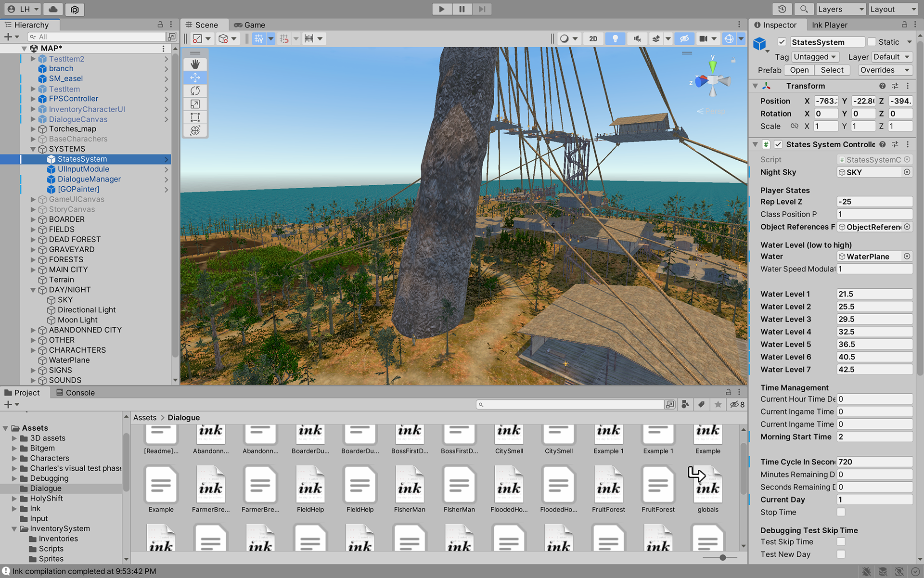The height and width of the screenshot is (578, 924).
Task: Open the Tag Untagged dropdown
Action: point(815,57)
